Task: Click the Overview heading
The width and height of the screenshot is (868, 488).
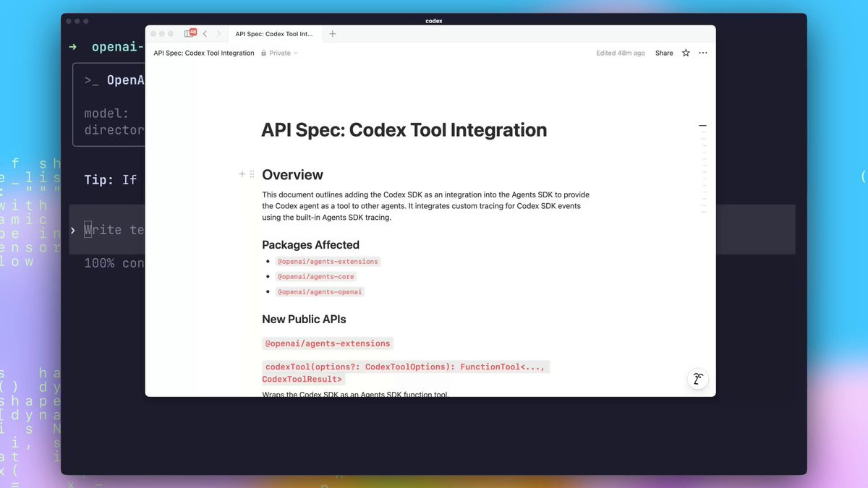Action: point(292,175)
